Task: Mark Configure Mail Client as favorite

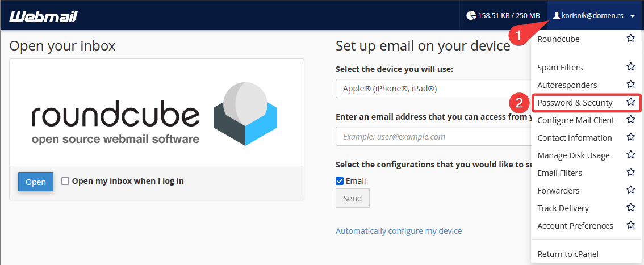Action: (630, 119)
